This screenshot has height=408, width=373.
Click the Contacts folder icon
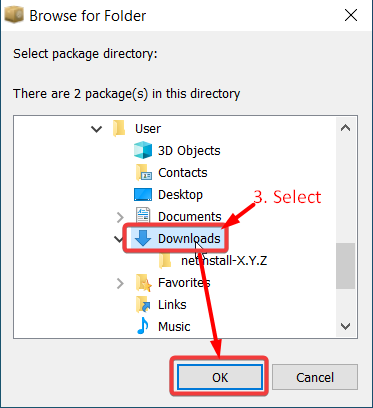pyautogui.click(x=144, y=173)
